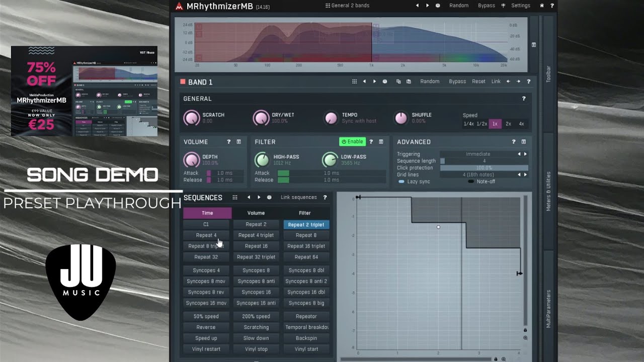This screenshot has width=644, height=362.
Task: Select next Band 1 preset arrow
Action: (x=374, y=81)
